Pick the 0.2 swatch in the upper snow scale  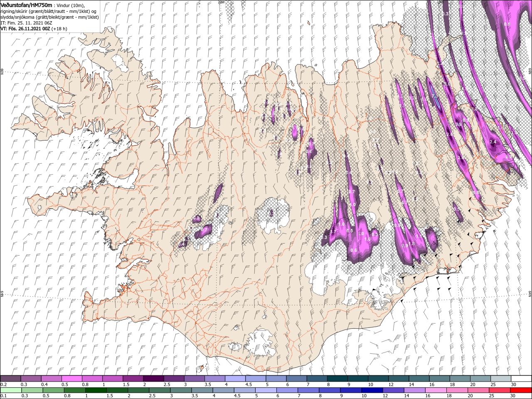pos(10,379)
